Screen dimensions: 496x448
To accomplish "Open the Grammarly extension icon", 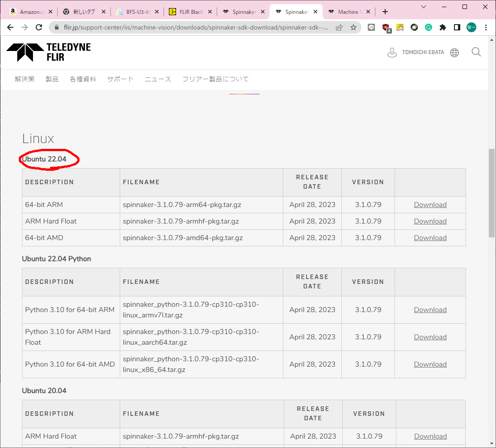I will pos(428,27).
